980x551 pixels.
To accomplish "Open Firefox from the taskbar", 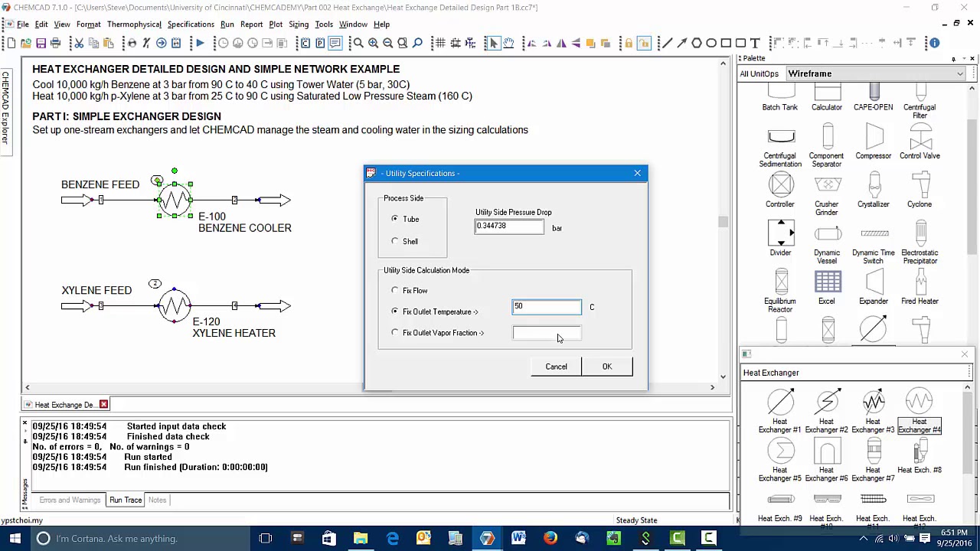I will coord(550,539).
